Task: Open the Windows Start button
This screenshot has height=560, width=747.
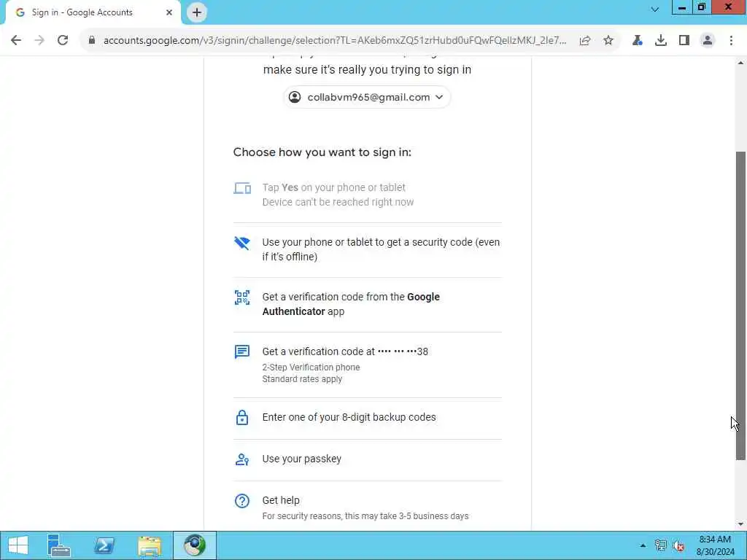Action: [18, 545]
